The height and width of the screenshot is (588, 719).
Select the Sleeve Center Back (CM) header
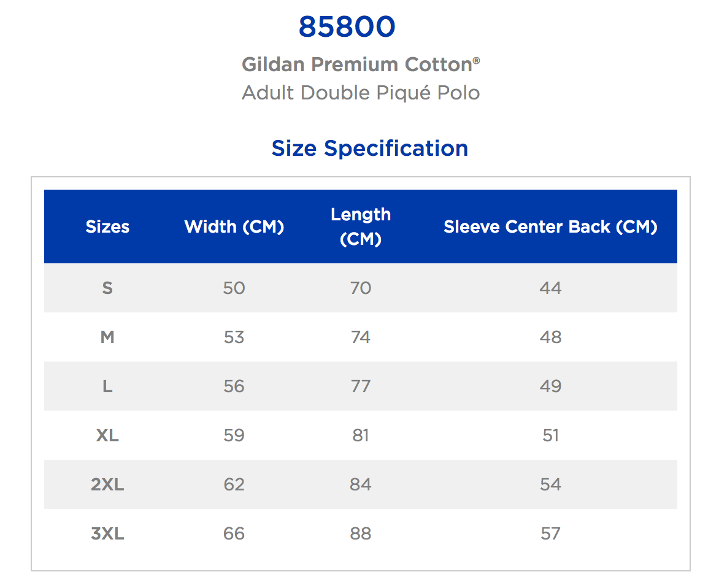550,227
